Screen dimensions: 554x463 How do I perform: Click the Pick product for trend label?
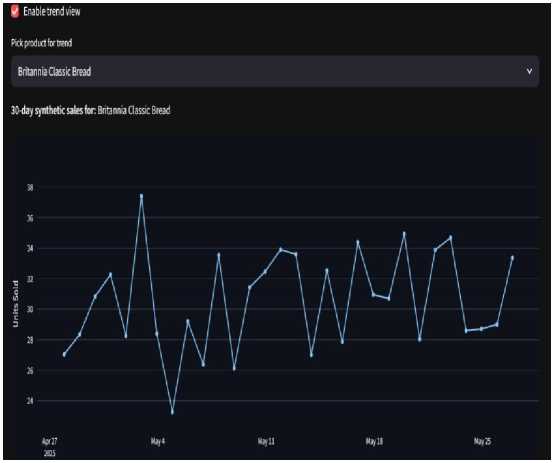coord(41,43)
